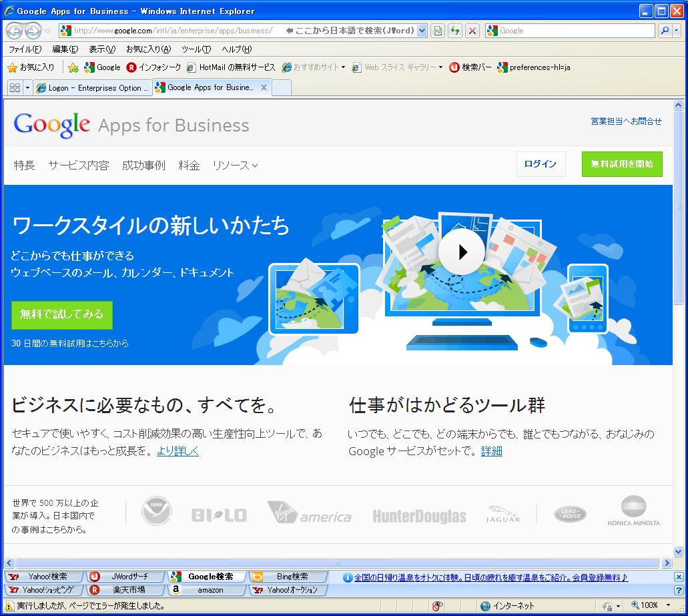Expand the リソース dropdown menu
Image resolution: width=688 pixels, height=616 pixels.
click(x=235, y=166)
